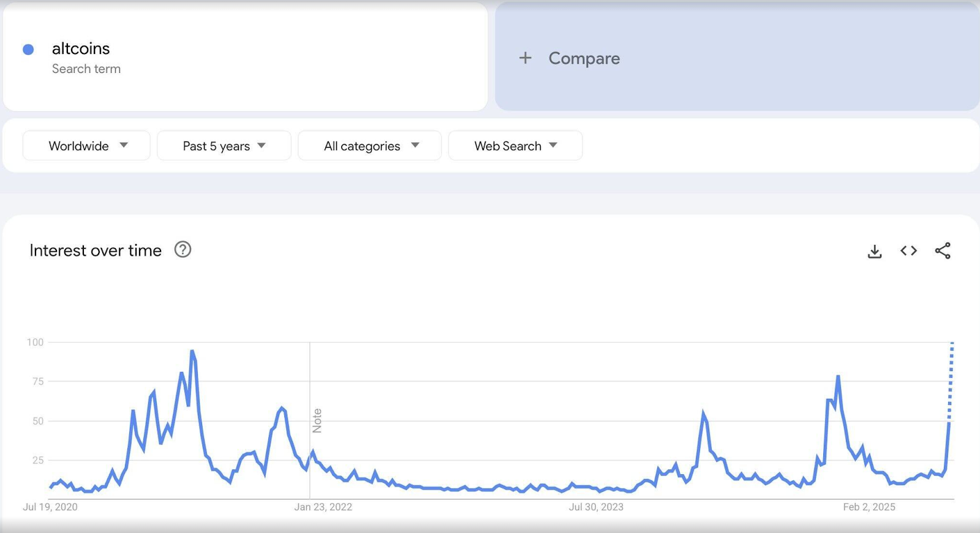Expand the All categories dropdown
Image resolution: width=980 pixels, height=533 pixels.
[x=370, y=146]
